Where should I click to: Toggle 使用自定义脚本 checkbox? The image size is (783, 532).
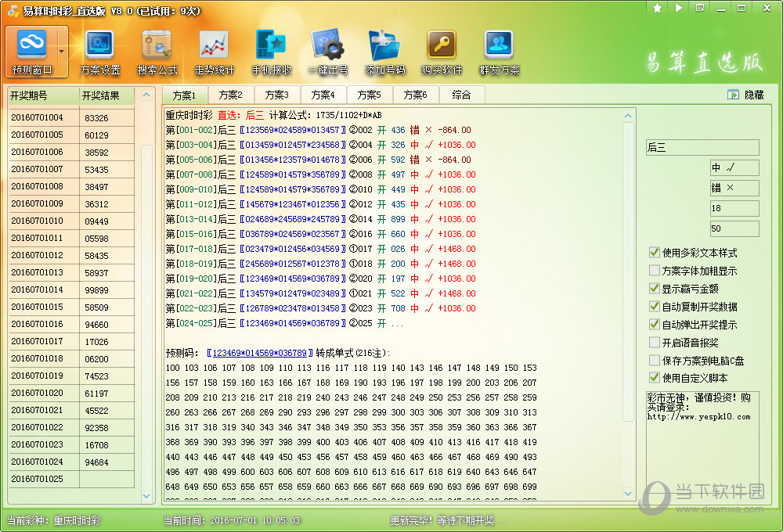654,378
